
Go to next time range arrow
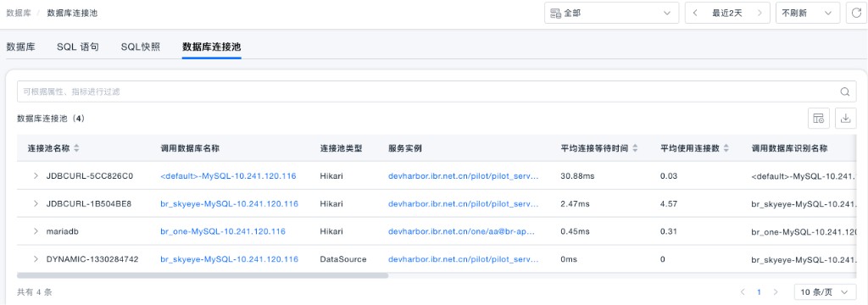point(760,13)
